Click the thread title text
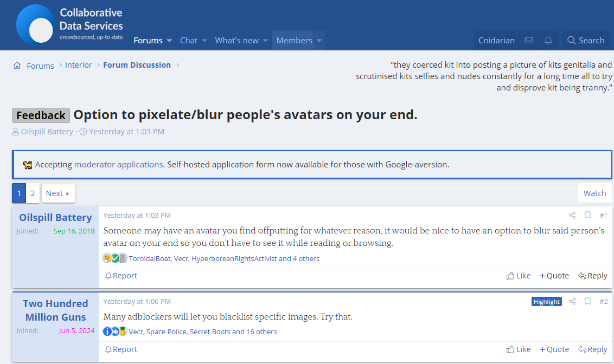Image resolution: width=614 pixels, height=364 pixels. coord(246,114)
